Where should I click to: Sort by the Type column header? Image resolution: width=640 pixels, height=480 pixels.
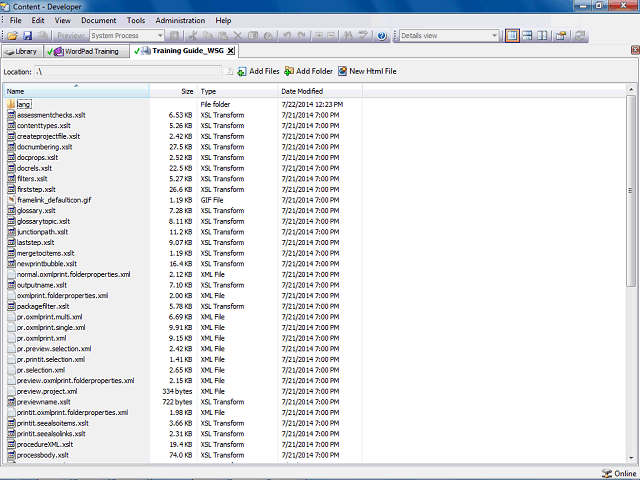pos(238,91)
